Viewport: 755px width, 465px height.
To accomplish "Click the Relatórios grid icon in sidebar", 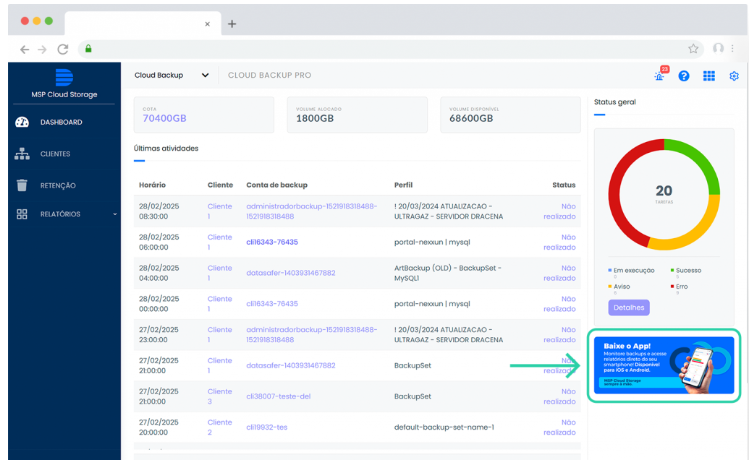I will coord(22,214).
